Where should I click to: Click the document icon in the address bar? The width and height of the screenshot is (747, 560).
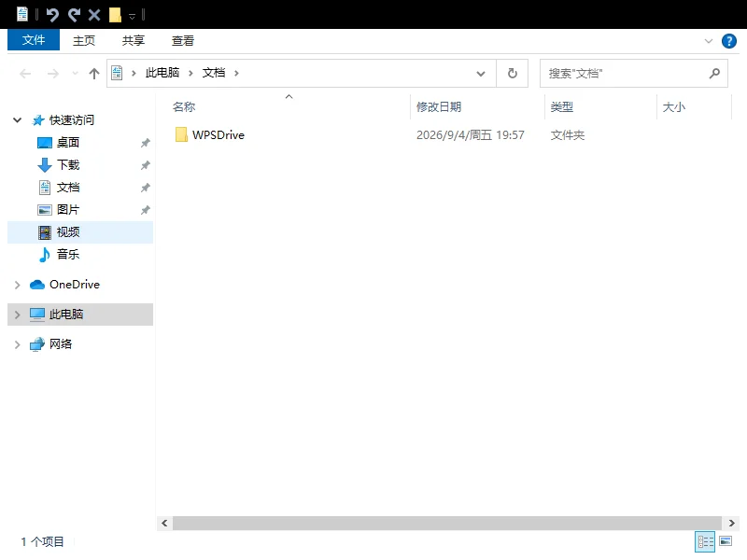117,73
